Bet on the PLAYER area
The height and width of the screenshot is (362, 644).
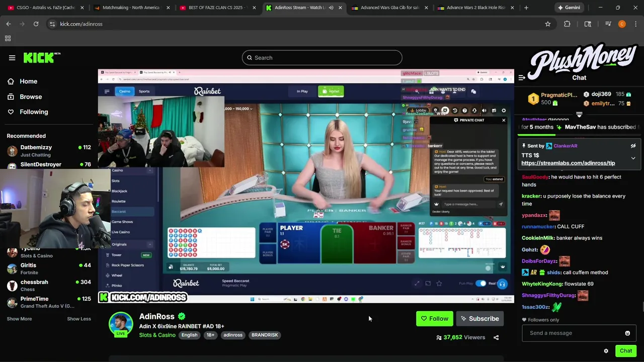click(x=298, y=244)
